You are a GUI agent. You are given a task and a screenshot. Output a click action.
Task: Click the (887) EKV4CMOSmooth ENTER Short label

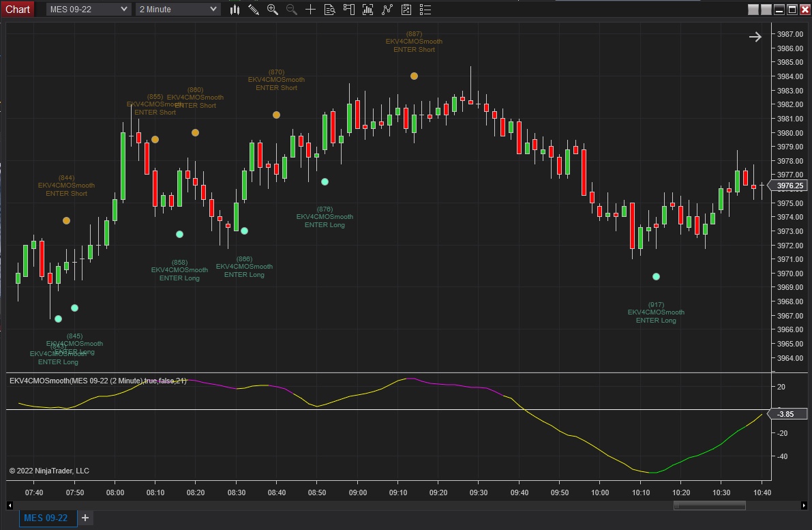pos(415,42)
